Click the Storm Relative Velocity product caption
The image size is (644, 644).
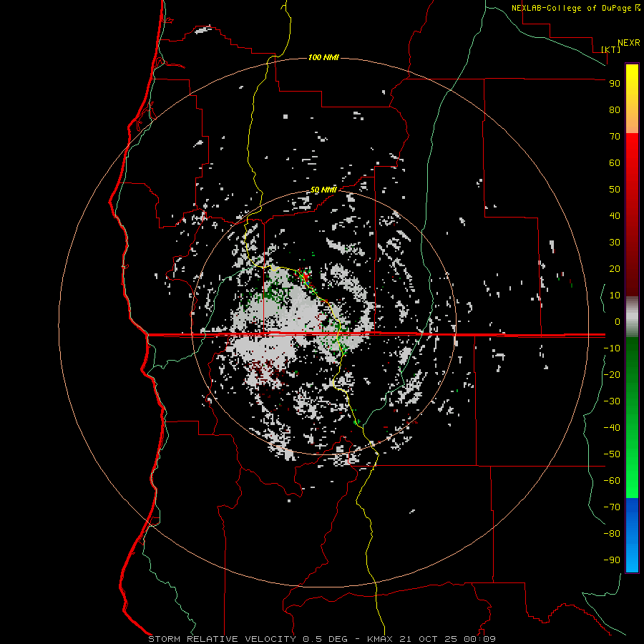coord(322,639)
